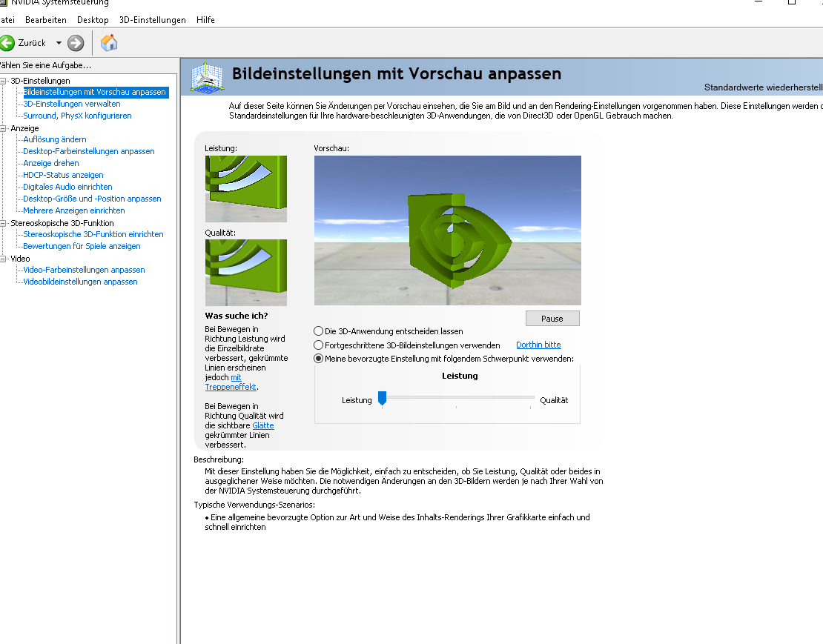Open the Bearbeiten menu
This screenshot has height=644, width=823.
[46, 20]
